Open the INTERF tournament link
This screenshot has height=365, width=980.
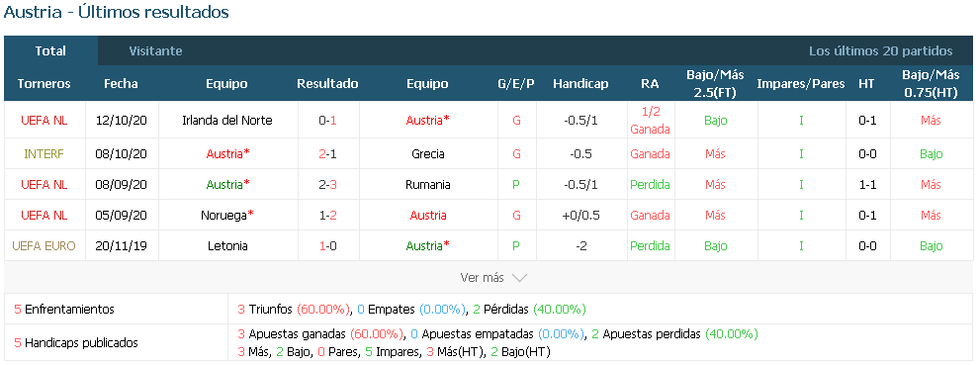[x=44, y=153]
